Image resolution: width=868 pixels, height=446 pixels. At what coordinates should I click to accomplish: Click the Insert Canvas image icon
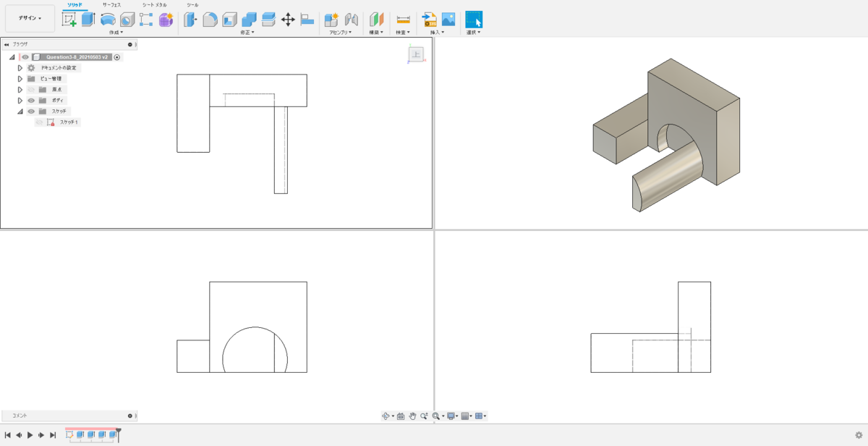tap(448, 20)
